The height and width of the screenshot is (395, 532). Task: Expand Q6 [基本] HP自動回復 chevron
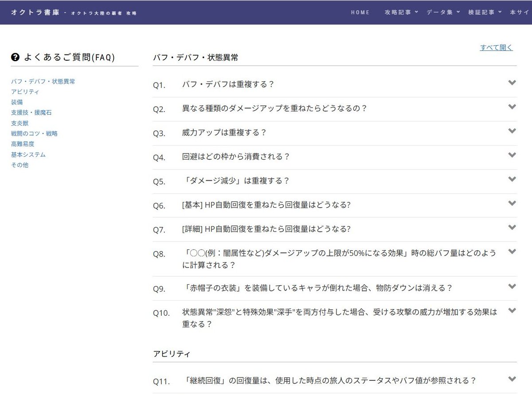tap(512, 203)
